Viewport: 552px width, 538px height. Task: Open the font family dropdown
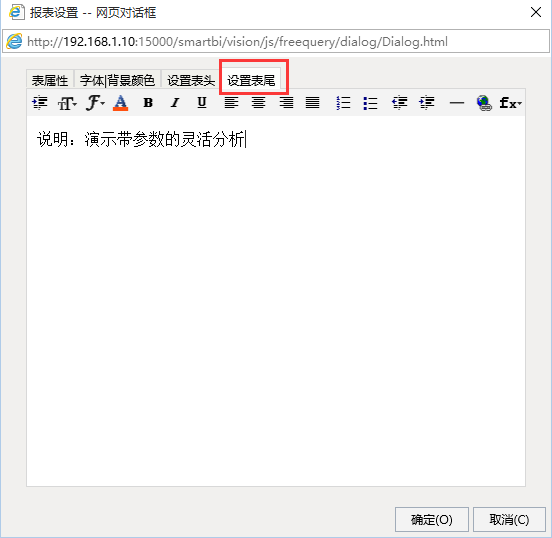coord(95,103)
